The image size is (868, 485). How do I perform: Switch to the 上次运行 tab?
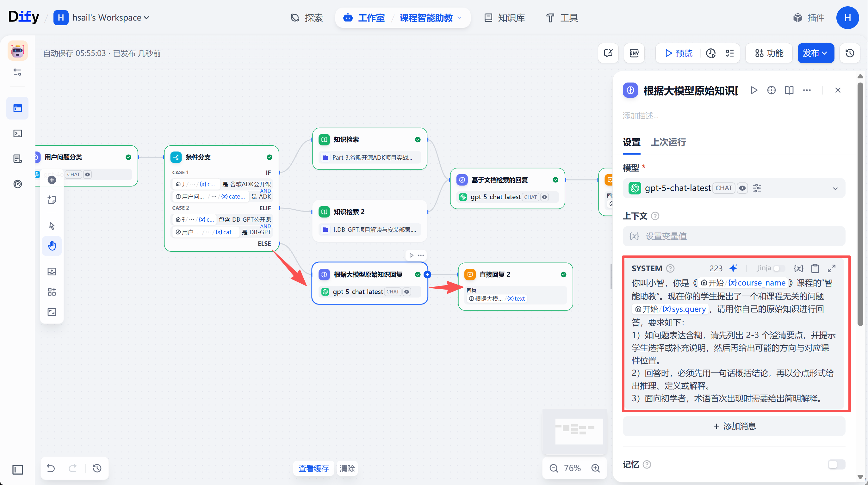click(x=668, y=142)
